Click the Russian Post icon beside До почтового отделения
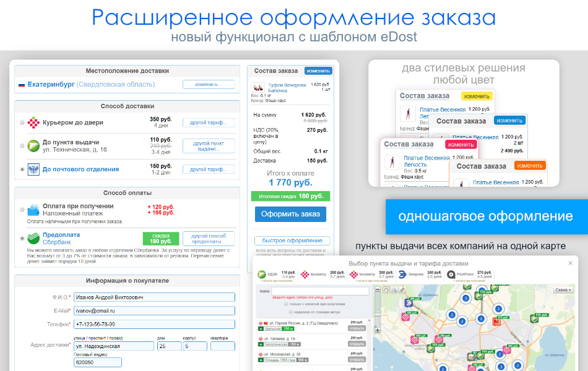 point(33,168)
